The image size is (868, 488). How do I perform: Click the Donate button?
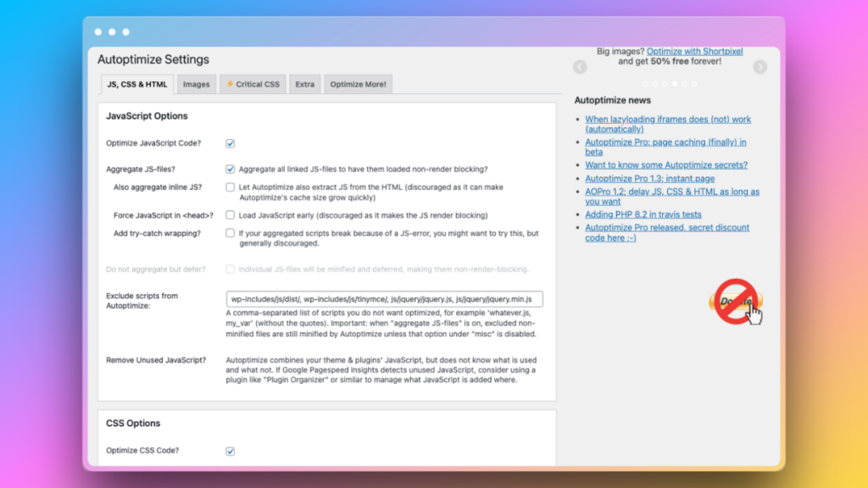(736, 302)
